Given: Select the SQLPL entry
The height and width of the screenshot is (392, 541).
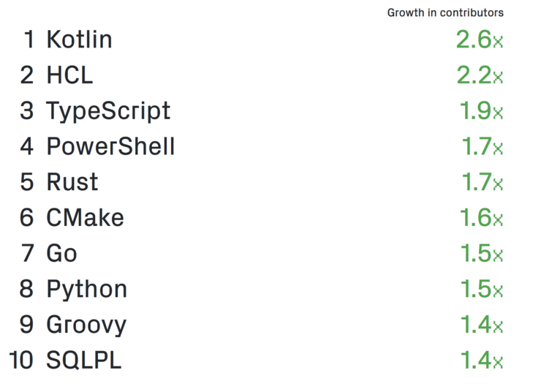Looking at the screenshot, I should [x=84, y=360].
